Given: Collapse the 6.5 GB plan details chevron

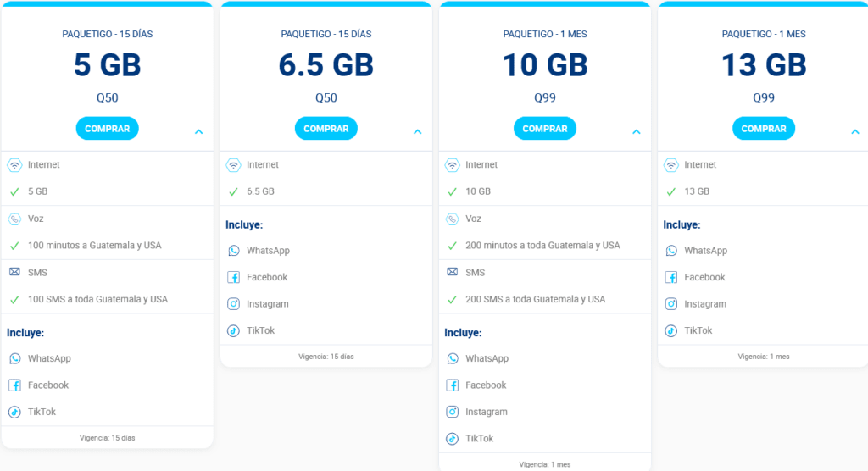Looking at the screenshot, I should click(417, 131).
